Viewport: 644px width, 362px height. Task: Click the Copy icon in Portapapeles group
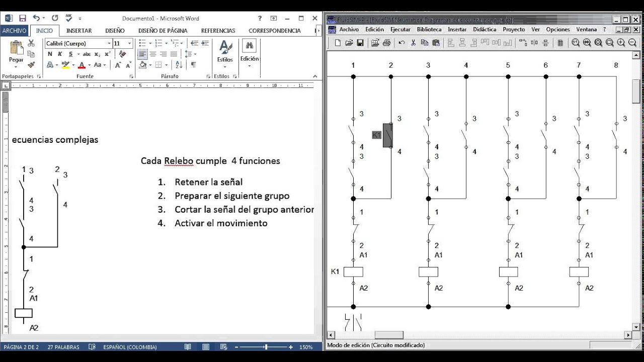pos(31,54)
